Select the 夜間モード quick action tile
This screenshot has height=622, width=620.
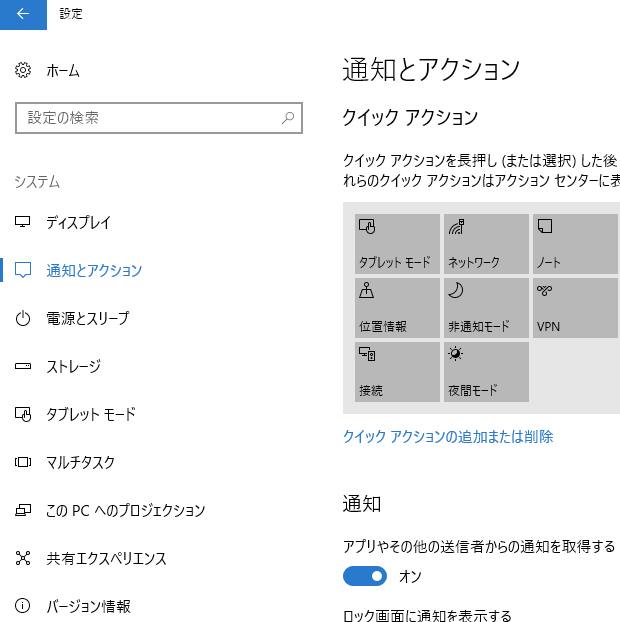pos(486,372)
